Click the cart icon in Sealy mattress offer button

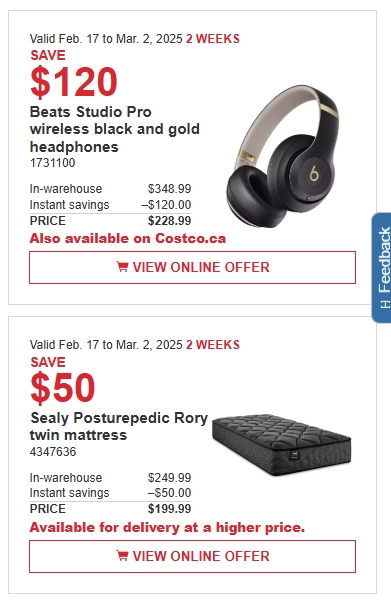pyautogui.click(x=122, y=556)
